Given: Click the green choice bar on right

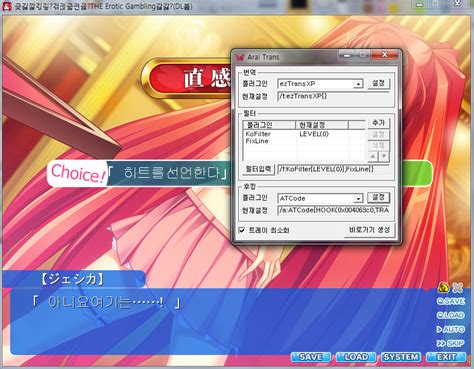Looking at the screenshot, I should coord(417,173).
